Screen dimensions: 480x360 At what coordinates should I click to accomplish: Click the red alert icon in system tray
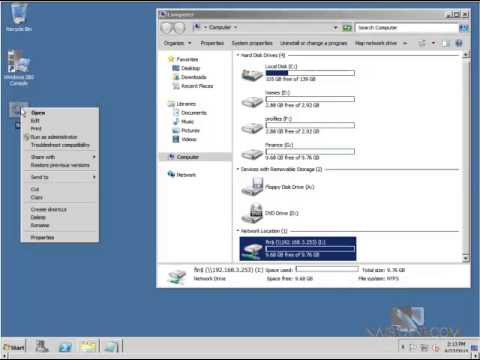point(436,348)
